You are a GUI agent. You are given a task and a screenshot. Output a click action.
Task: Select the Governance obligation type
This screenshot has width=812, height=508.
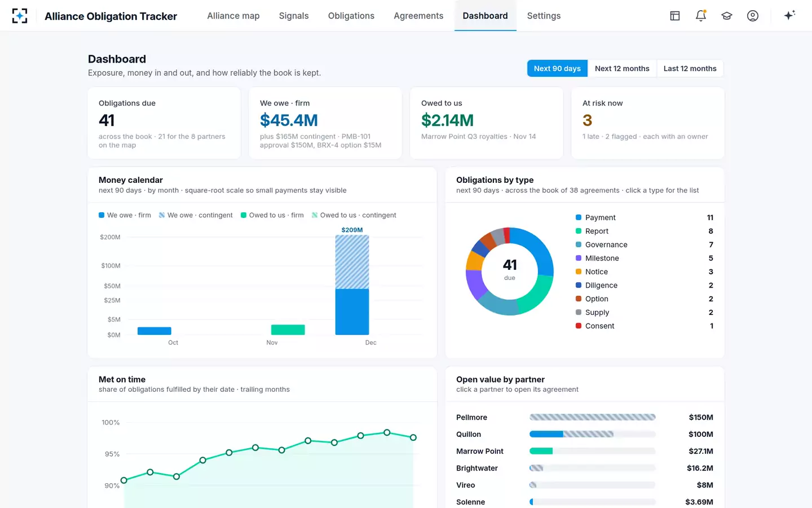645,244
